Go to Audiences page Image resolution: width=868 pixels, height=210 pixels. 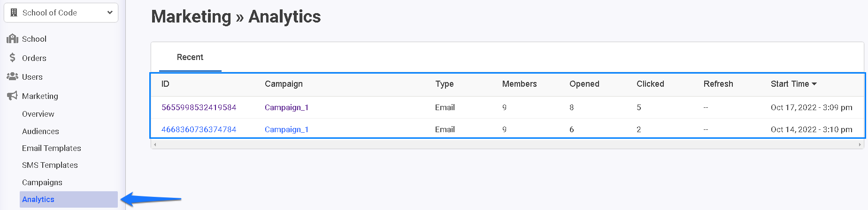coord(40,131)
